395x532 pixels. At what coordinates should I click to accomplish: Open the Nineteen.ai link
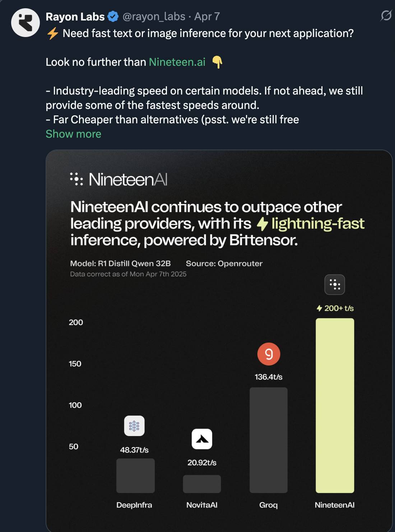click(x=177, y=62)
